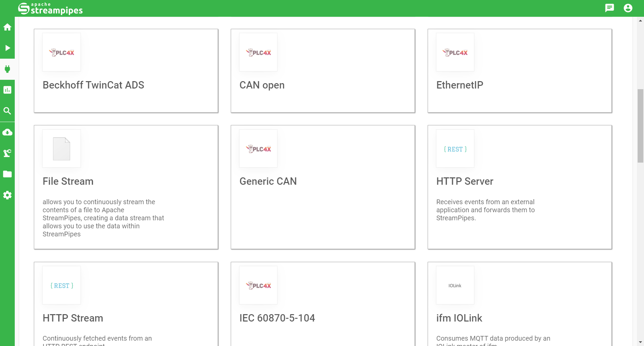
Task: Go to the Home page icon
Action: (7, 27)
